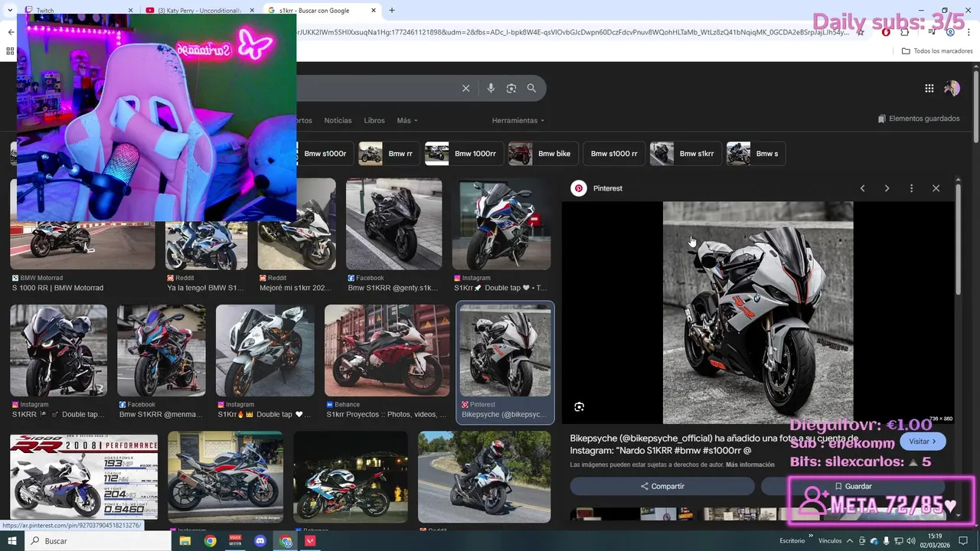Select the Bmw rr suggestion chip
980x551 pixels.
390,153
